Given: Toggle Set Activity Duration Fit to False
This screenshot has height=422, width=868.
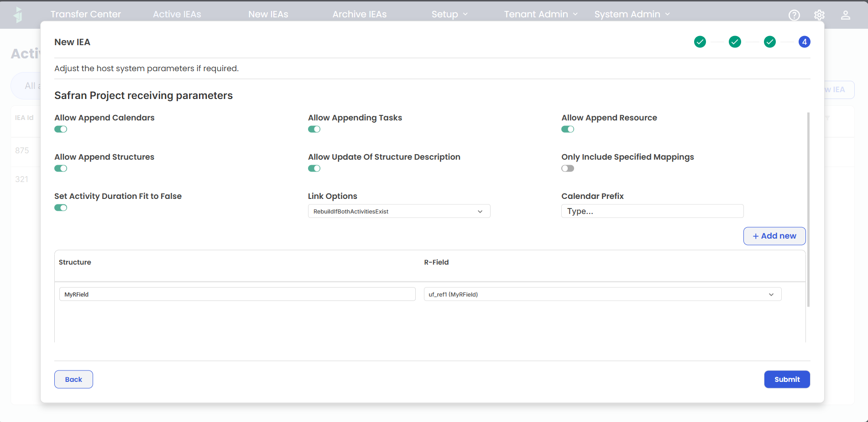Looking at the screenshot, I should click(x=61, y=208).
